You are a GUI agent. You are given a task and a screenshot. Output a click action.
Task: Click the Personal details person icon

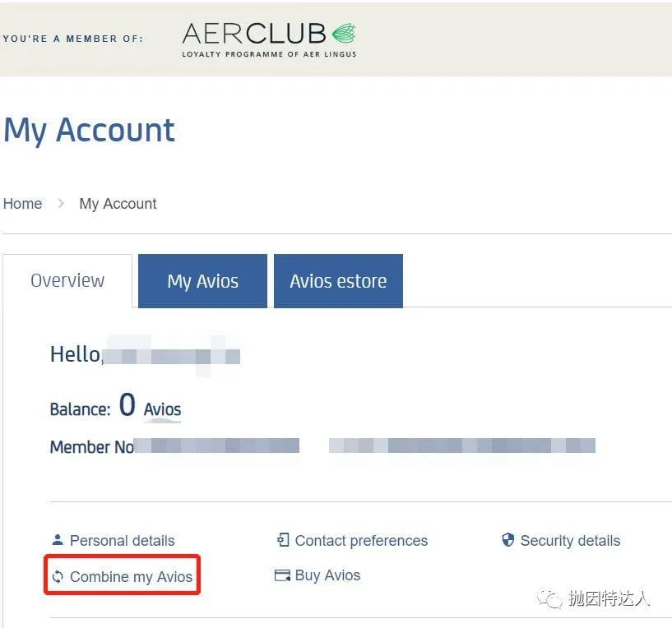pyautogui.click(x=58, y=540)
